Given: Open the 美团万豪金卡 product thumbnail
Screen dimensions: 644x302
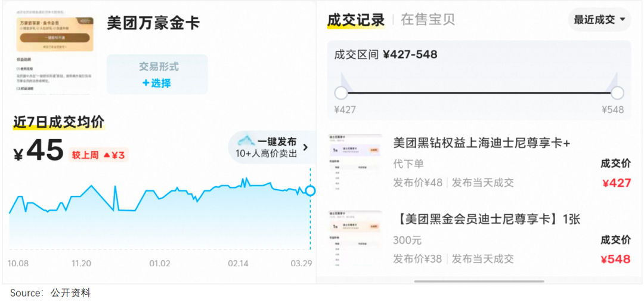Looking at the screenshot, I should [53, 53].
